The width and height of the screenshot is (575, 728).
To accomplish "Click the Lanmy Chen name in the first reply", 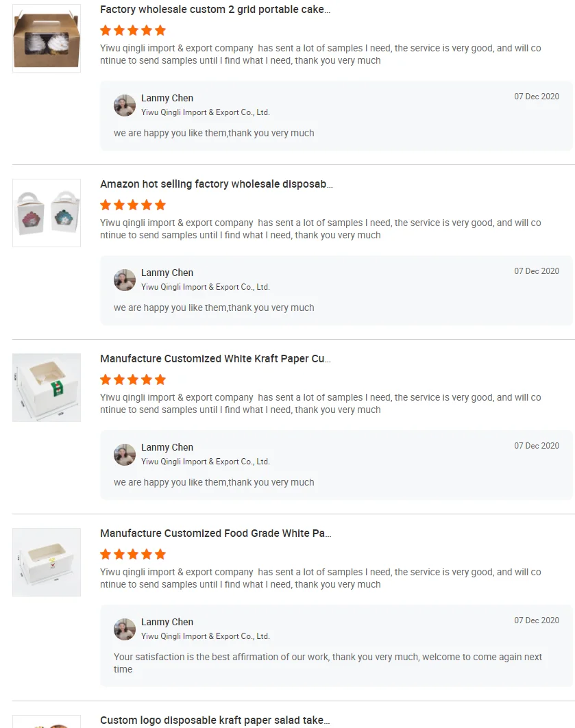I will coord(167,98).
